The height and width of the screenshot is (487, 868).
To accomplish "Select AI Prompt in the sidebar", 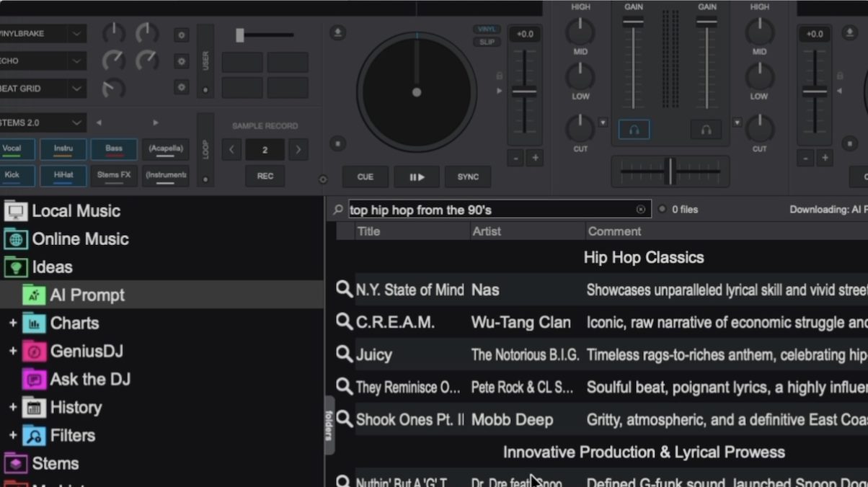I will pos(87,295).
